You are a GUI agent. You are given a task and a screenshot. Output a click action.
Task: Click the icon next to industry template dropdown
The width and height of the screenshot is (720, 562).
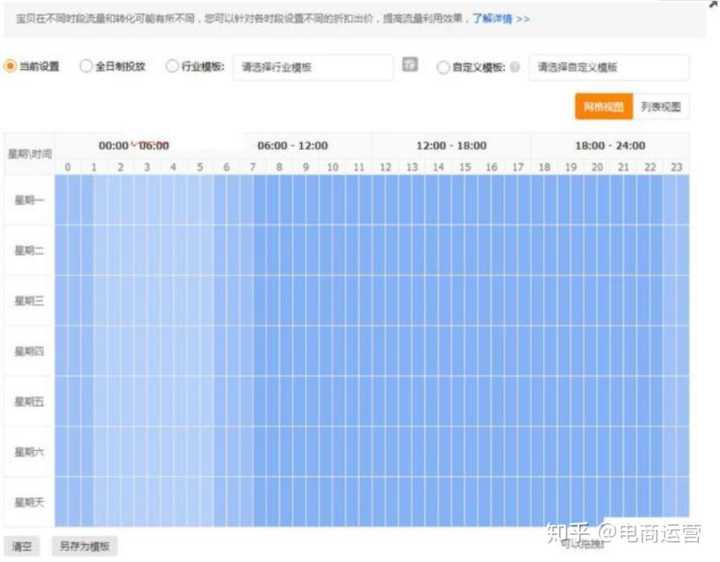(409, 65)
